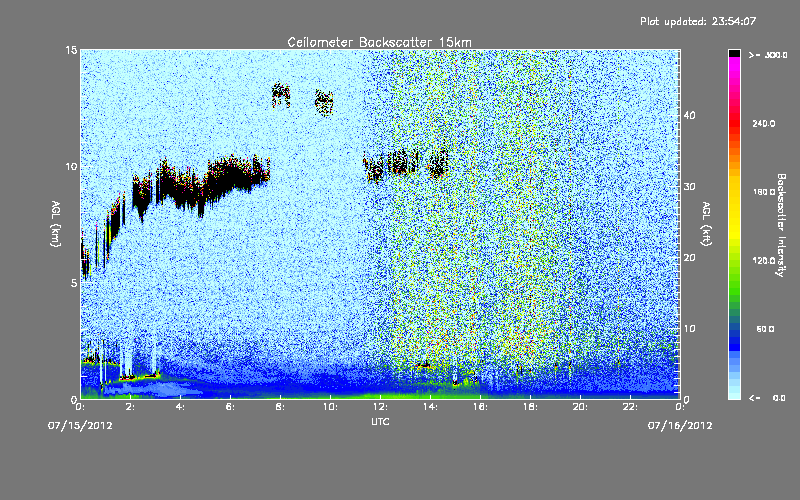
Task: Click the "2:" hour tick on the UTC axis
Action: (131, 407)
